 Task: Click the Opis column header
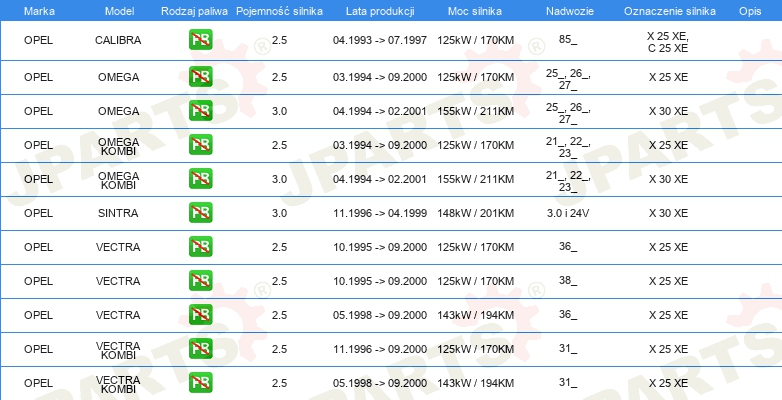(x=750, y=11)
